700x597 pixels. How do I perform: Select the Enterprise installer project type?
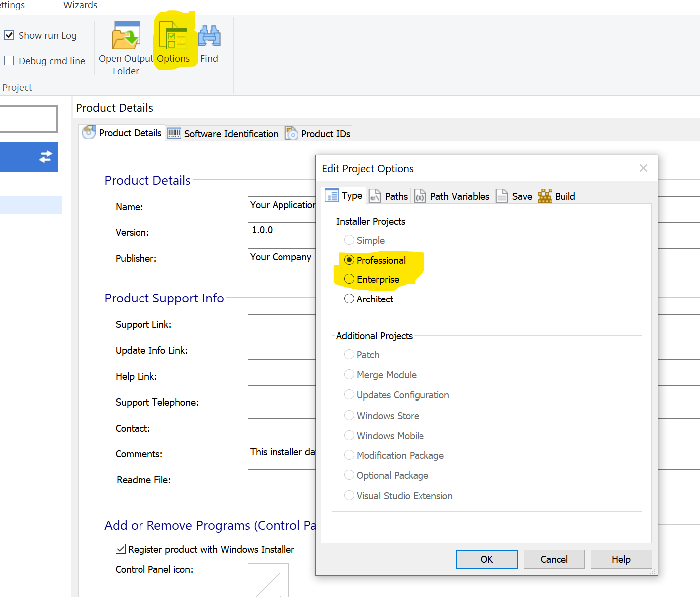(349, 279)
